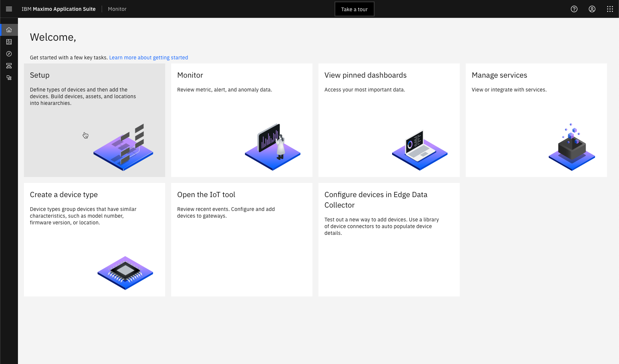Screen dimensions: 619x364
Task: Open the Setup card title
Action: tap(40, 75)
